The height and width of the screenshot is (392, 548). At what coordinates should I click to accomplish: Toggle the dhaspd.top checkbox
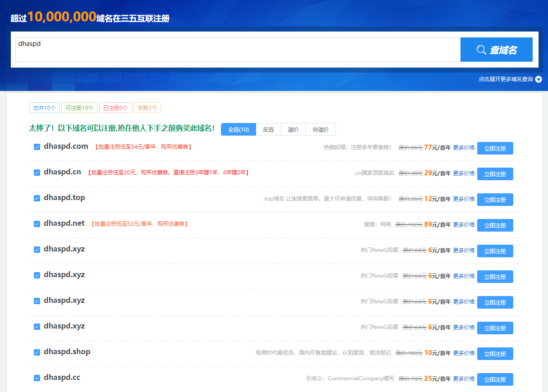click(x=37, y=198)
